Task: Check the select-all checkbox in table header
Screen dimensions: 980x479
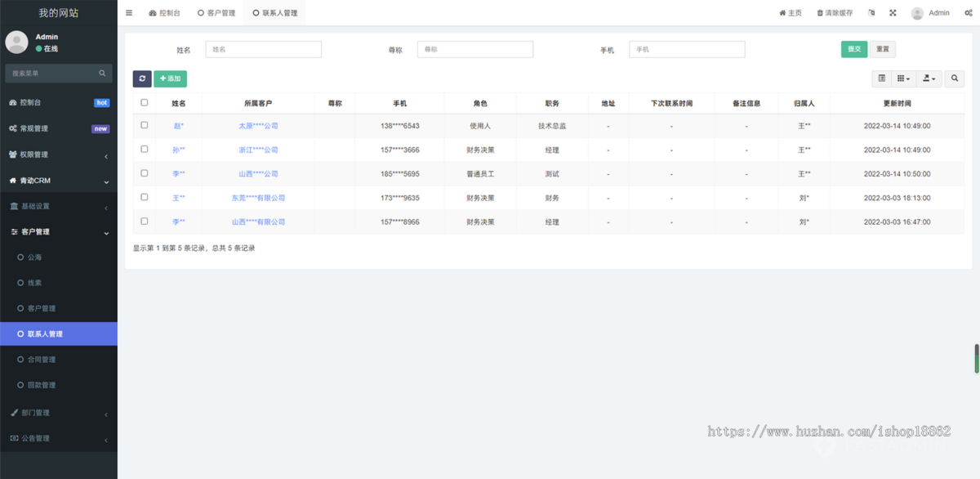Action: [145, 102]
